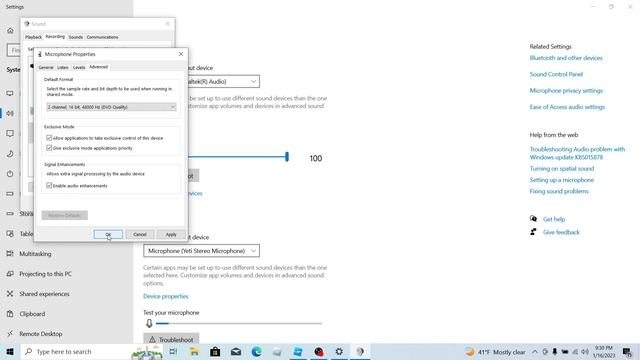The width and height of the screenshot is (640, 360).
Task: Click the Troubleshoot microphone button
Action: pos(171,339)
